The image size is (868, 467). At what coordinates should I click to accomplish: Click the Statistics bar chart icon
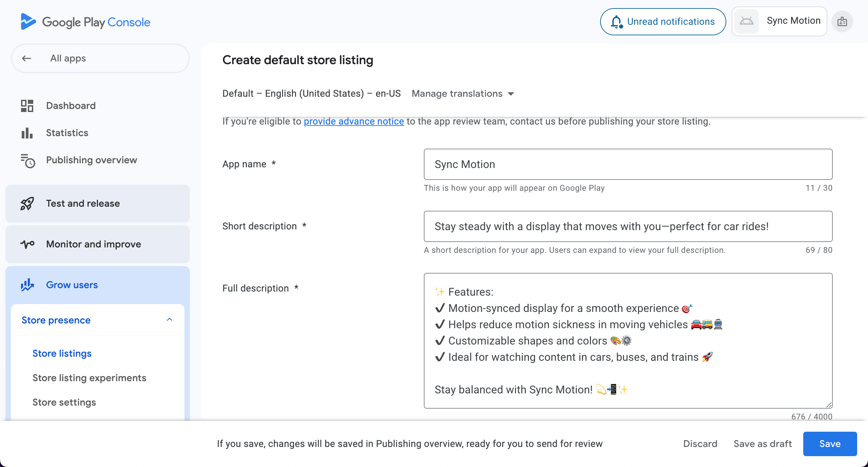(27, 133)
